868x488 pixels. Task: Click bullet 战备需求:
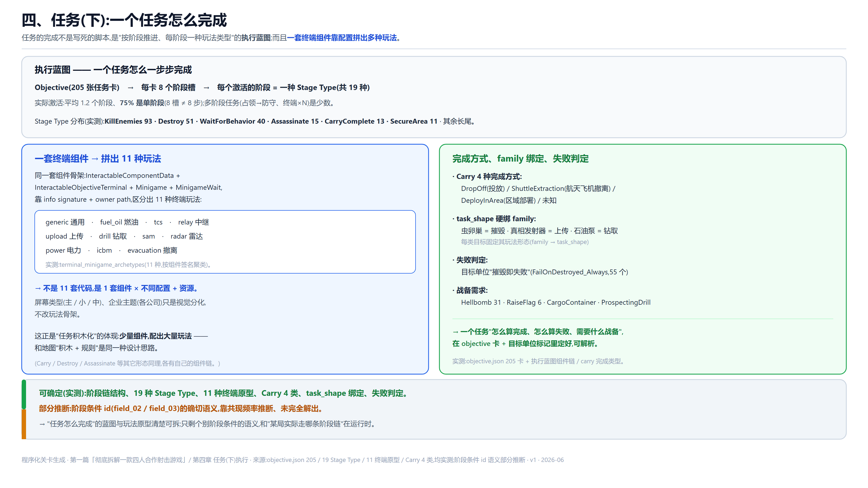(x=470, y=290)
